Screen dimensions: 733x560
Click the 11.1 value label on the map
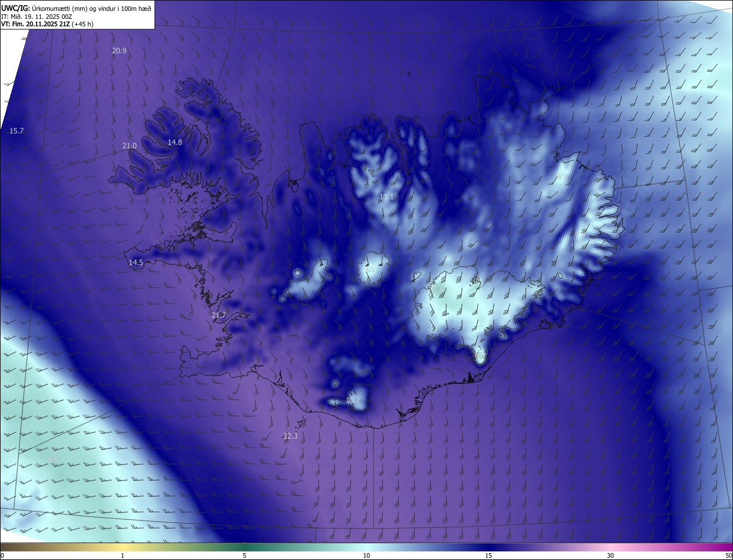pos(387,197)
